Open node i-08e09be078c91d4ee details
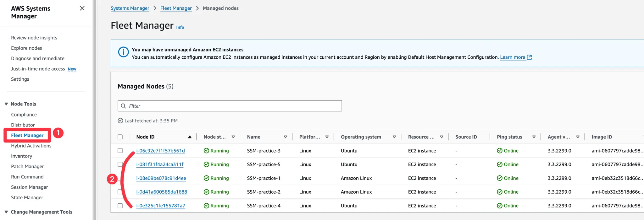The height and width of the screenshot is (220, 644). [161, 178]
